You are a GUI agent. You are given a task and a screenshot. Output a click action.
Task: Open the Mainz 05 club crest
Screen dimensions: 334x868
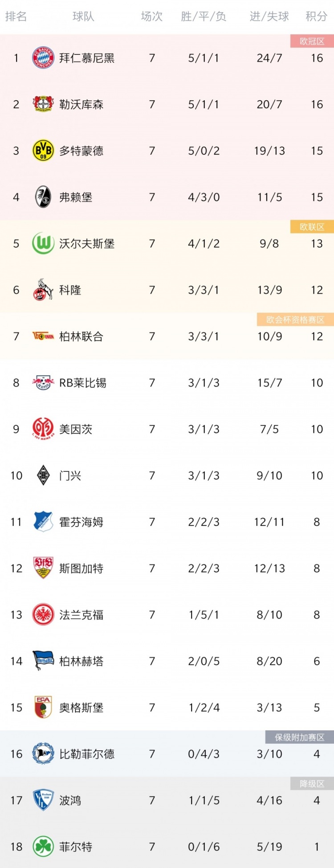43,429
